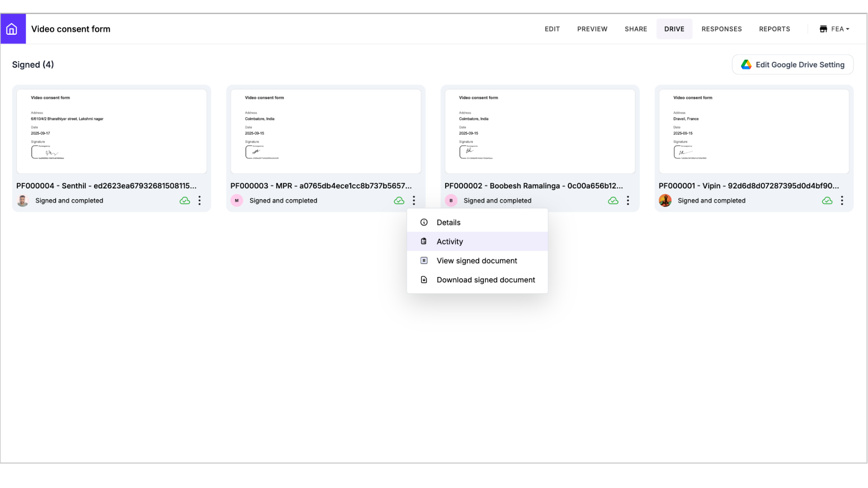
Task: Choose Download signed document menu item
Action: pos(477,280)
